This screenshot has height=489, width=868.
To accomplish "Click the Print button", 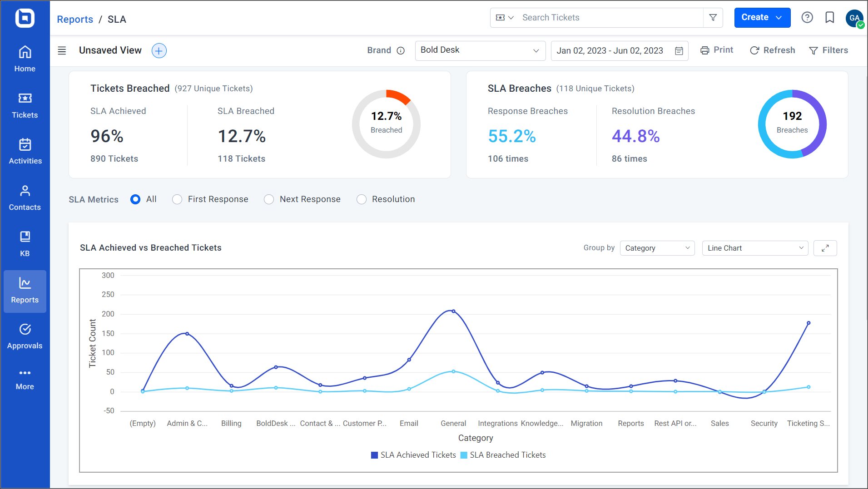I will click(x=717, y=50).
